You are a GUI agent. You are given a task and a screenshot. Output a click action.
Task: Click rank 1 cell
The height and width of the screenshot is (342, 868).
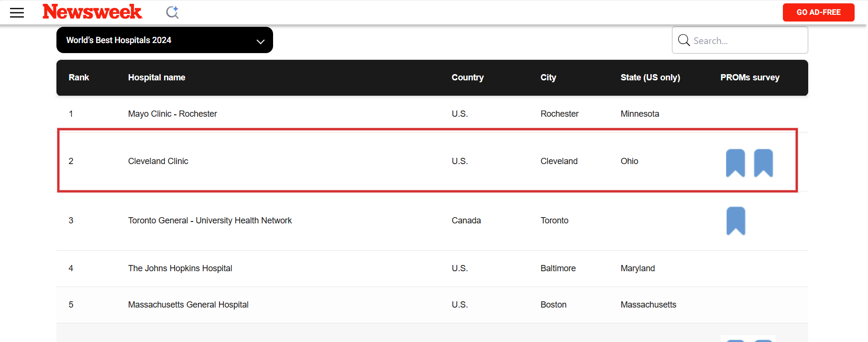(x=71, y=114)
